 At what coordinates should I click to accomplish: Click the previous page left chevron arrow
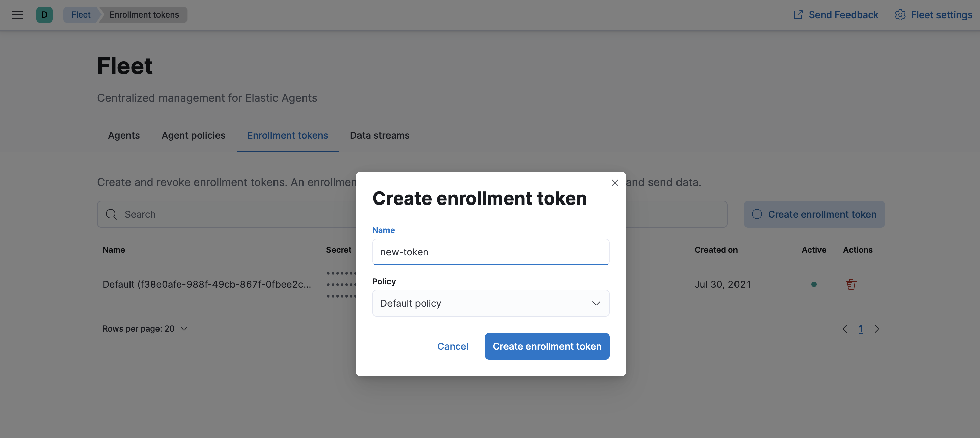[x=845, y=328]
